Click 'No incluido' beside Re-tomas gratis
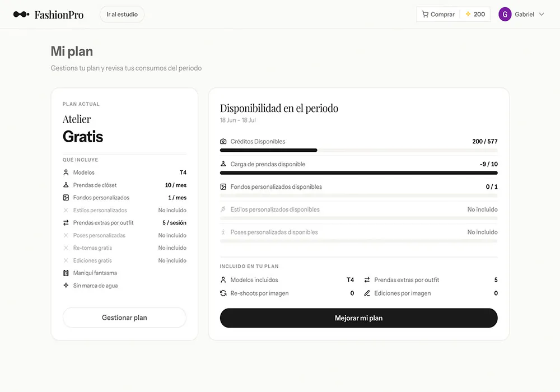The width and height of the screenshot is (560, 392). (172, 248)
